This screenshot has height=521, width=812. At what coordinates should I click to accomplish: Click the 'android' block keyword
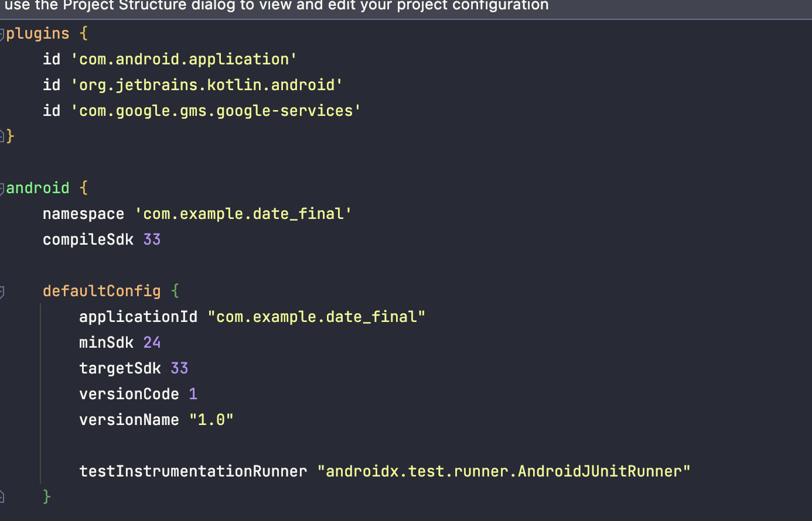[37, 188]
